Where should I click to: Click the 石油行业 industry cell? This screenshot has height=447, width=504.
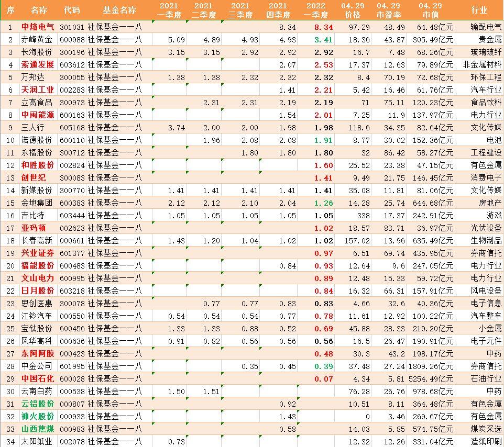(486, 379)
